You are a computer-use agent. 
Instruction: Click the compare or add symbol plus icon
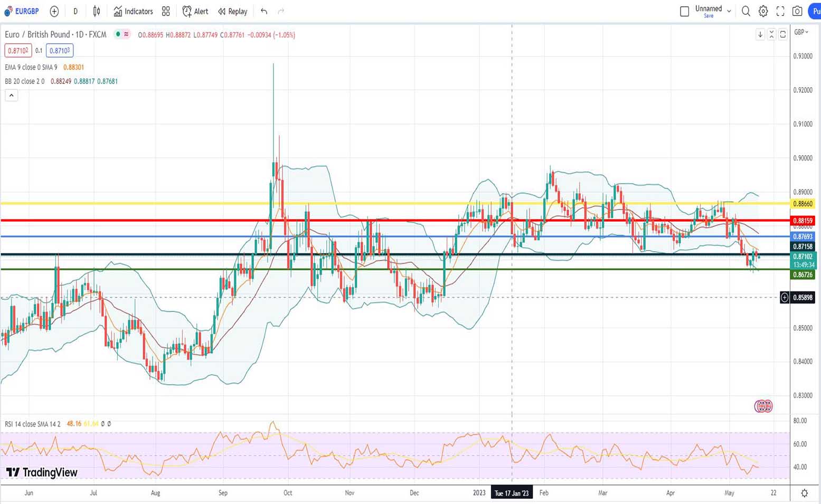click(x=54, y=11)
